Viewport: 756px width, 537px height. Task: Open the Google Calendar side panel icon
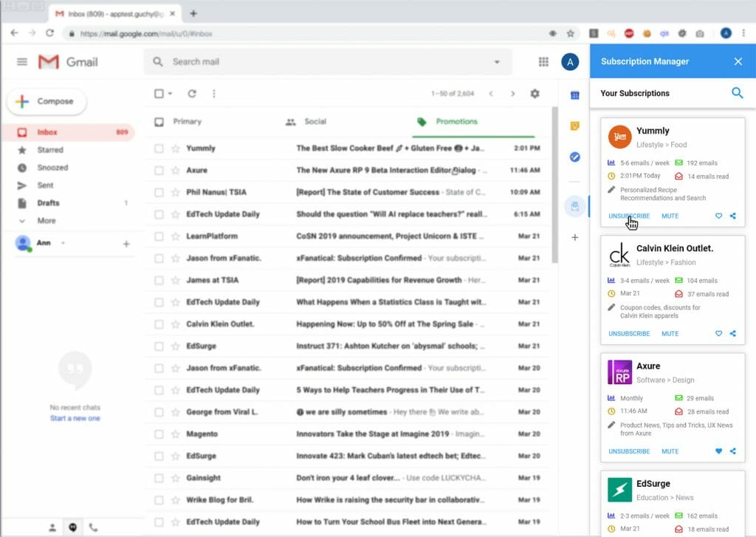(574, 95)
